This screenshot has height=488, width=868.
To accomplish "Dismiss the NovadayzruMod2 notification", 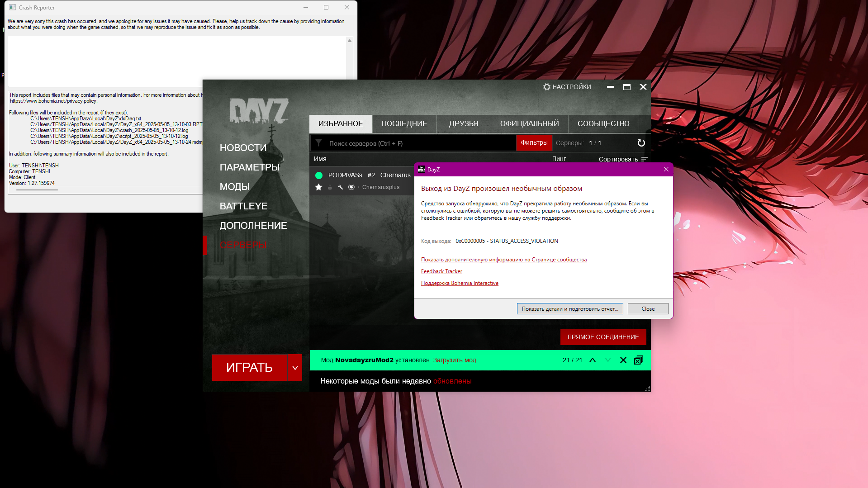I will pos(623,360).
